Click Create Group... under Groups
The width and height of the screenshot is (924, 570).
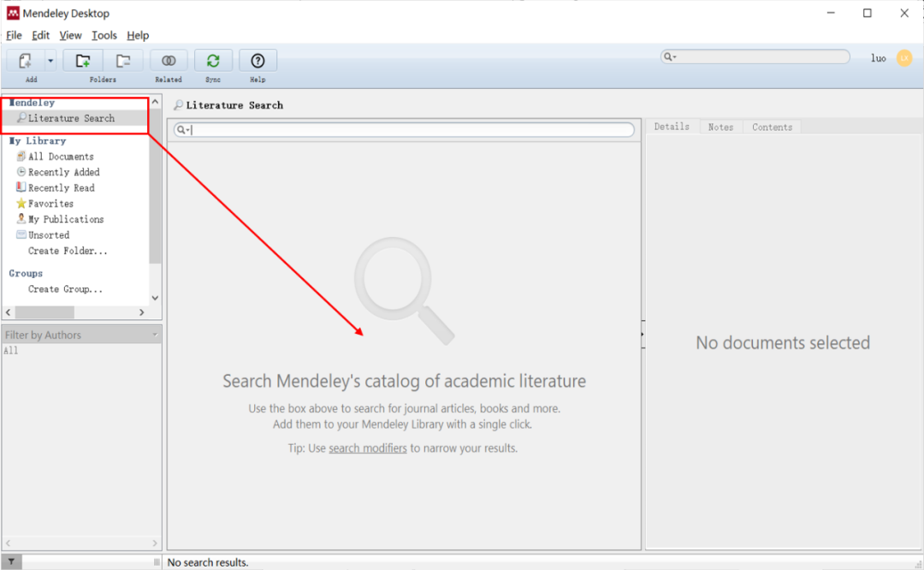pyautogui.click(x=65, y=289)
